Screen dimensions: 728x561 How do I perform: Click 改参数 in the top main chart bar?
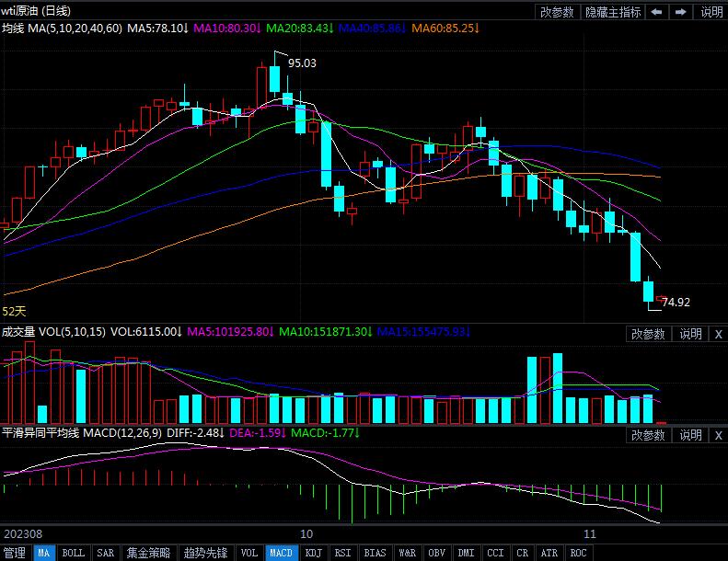click(557, 12)
